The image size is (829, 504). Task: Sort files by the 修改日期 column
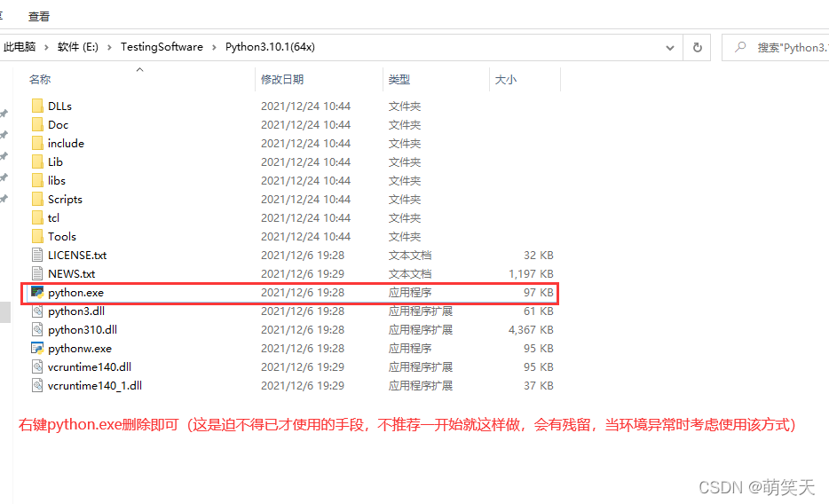[x=282, y=79]
